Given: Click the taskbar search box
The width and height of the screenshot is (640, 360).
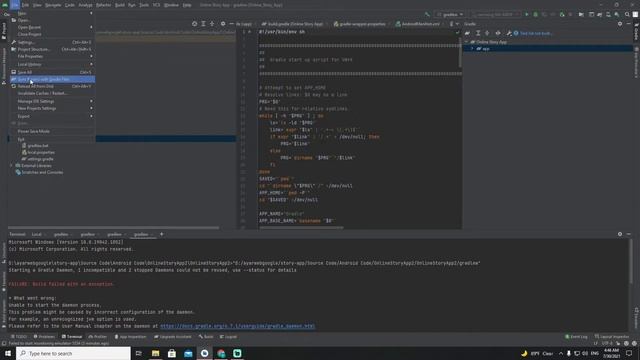Looking at the screenshot, I should click(73, 353).
